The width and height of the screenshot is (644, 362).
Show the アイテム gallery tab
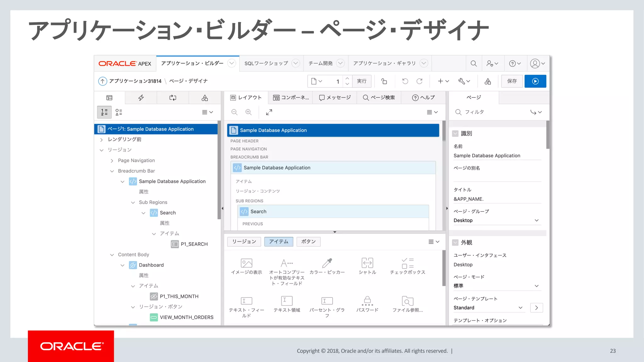pos(279,242)
